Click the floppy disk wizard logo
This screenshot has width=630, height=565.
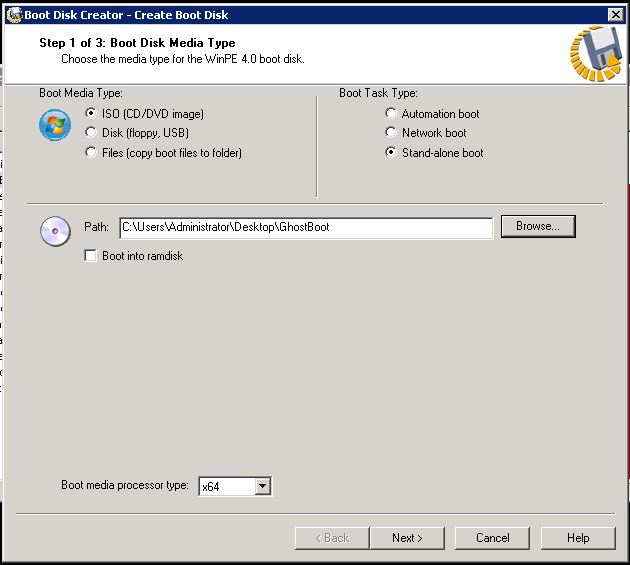[596, 53]
